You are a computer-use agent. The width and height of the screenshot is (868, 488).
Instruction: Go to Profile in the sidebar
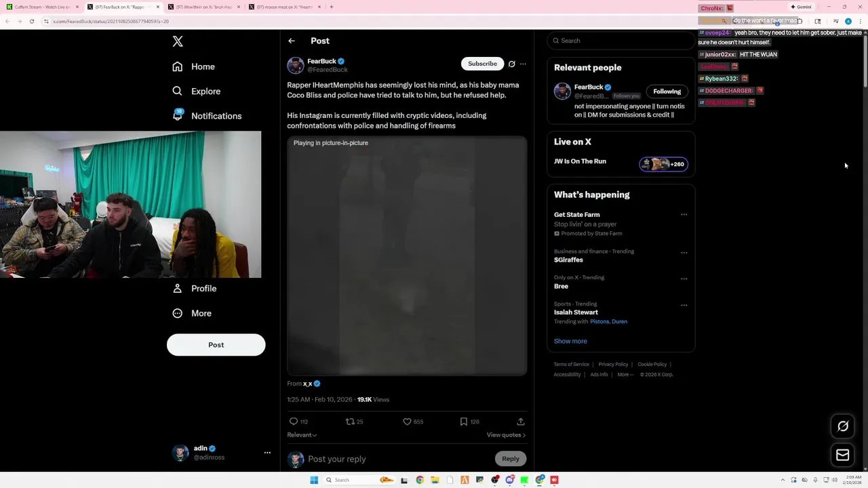tap(195, 288)
